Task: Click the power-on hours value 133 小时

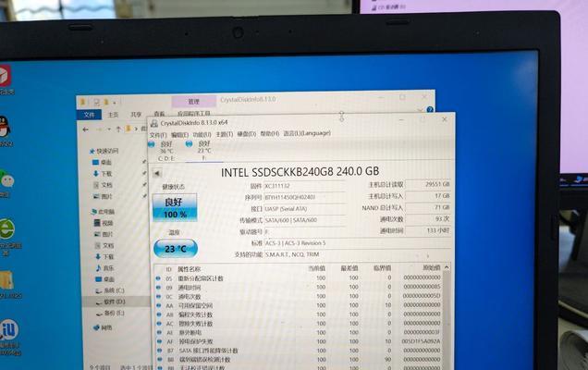Action: click(x=428, y=230)
